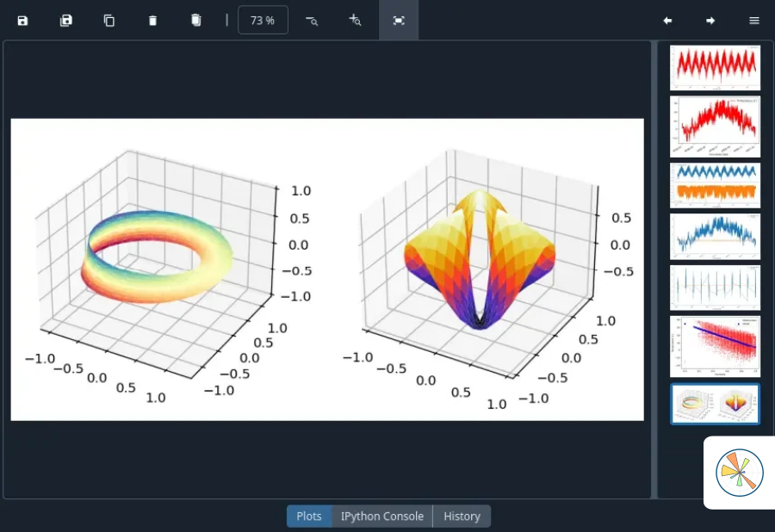Save all plots at once

65,20
